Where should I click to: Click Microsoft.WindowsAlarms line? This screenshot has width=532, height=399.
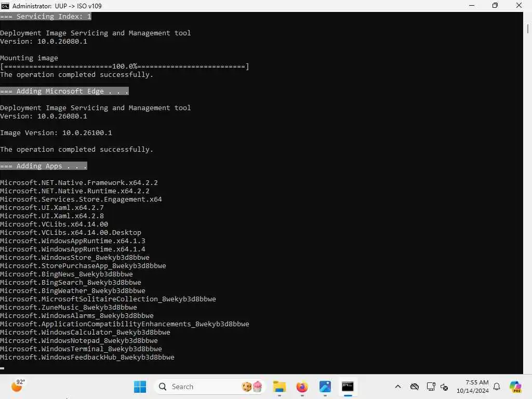tap(77, 315)
